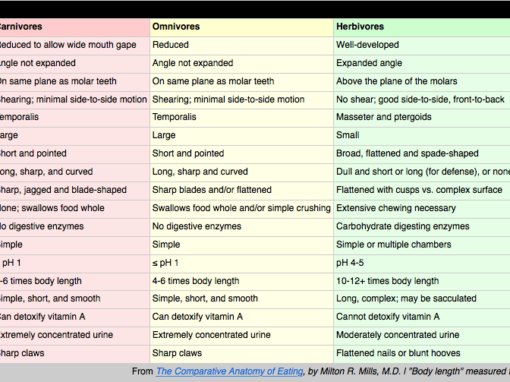Image resolution: width=510 pixels, height=382 pixels.
Task: Click 'Moderately concentrated urine' cell
Action: pyautogui.click(x=422, y=335)
